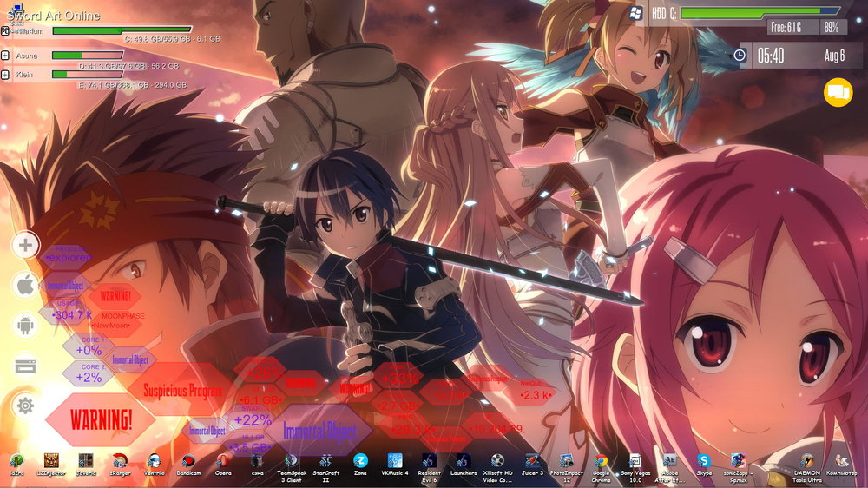Launch StarCraft II desktop icon
Image resolution: width=868 pixels, height=488 pixels.
point(325,461)
